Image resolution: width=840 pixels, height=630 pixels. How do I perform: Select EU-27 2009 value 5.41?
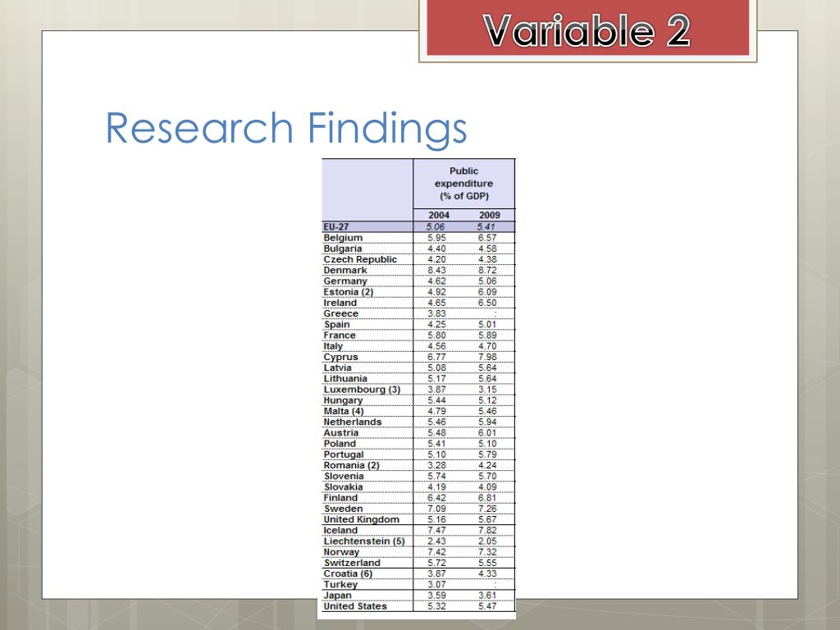486,226
